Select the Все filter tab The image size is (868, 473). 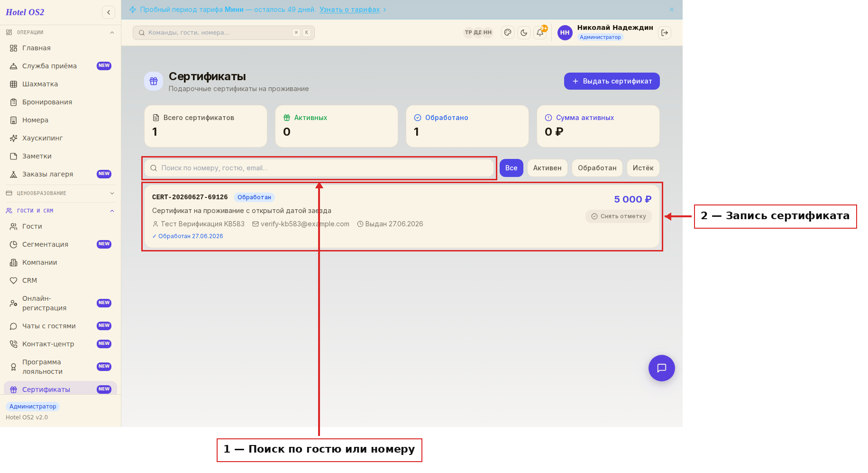512,168
